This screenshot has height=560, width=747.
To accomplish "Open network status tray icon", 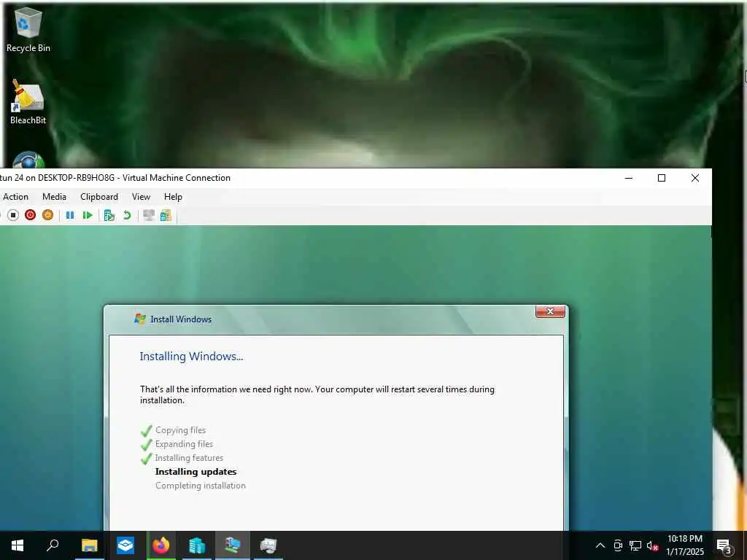I will [x=635, y=545].
